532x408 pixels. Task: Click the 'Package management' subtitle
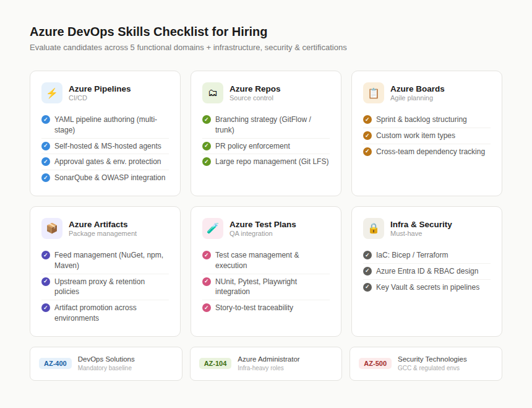point(103,233)
